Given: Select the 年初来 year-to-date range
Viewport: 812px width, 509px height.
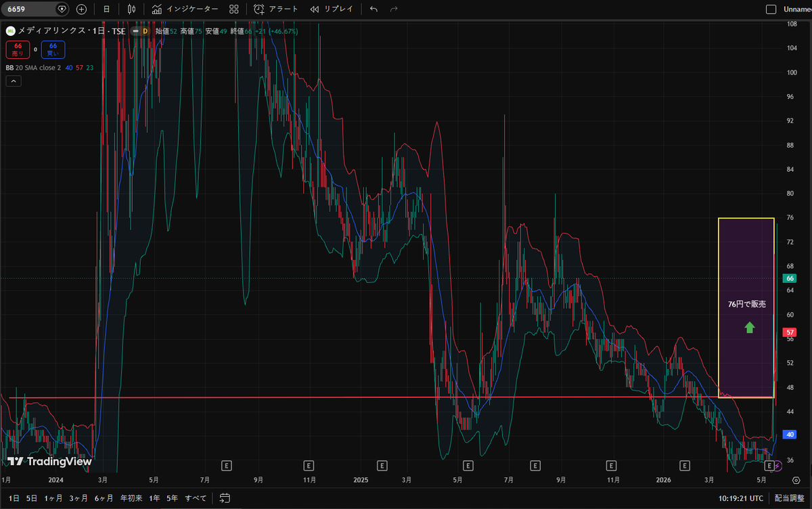Looking at the screenshot, I should pos(131,498).
